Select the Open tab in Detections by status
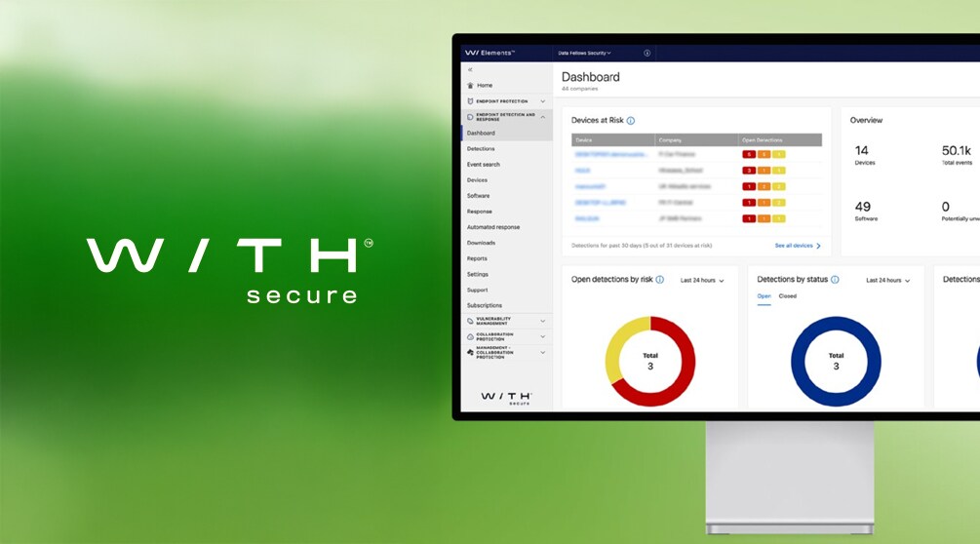This screenshot has width=980, height=544. [764, 296]
